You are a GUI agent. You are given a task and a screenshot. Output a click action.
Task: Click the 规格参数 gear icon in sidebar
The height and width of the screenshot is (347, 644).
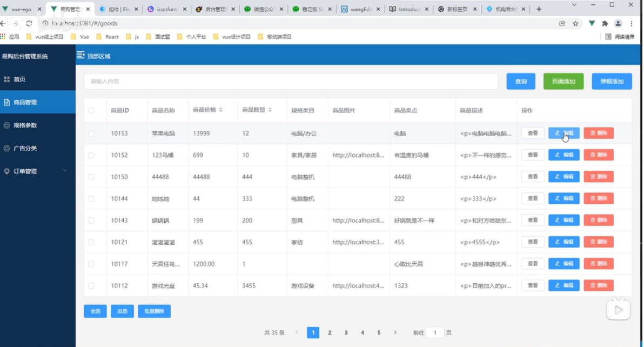(x=6, y=125)
